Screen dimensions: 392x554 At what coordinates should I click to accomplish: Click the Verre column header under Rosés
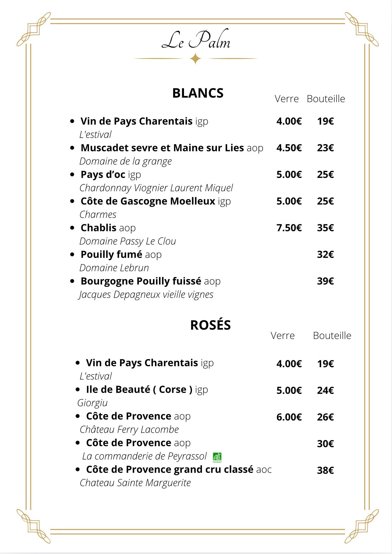coord(283,335)
